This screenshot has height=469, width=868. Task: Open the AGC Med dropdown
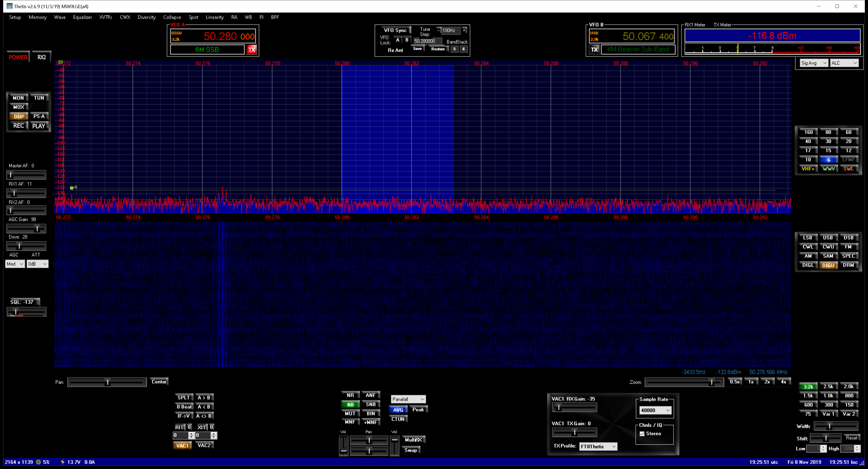[15, 264]
